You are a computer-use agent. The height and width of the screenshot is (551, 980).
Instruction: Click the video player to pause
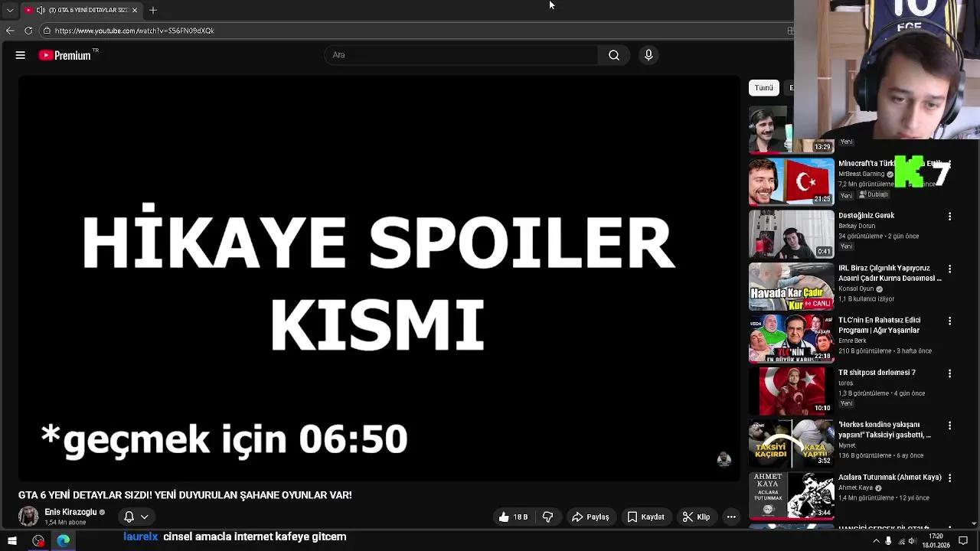[x=380, y=279]
